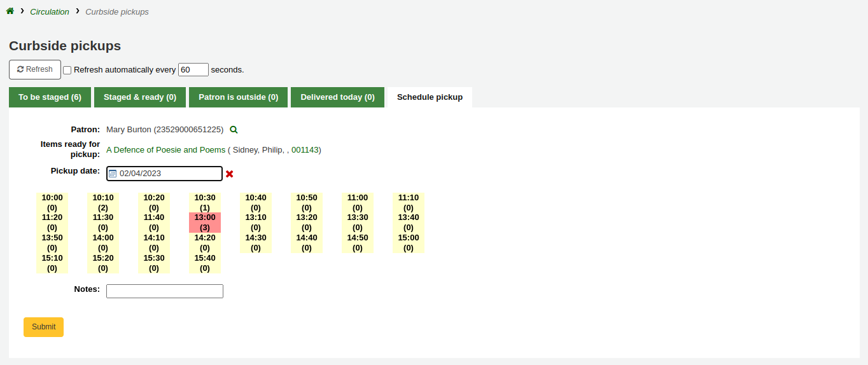Image resolution: width=868 pixels, height=365 pixels.
Task: Submit the curbside pickup form
Action: point(43,327)
